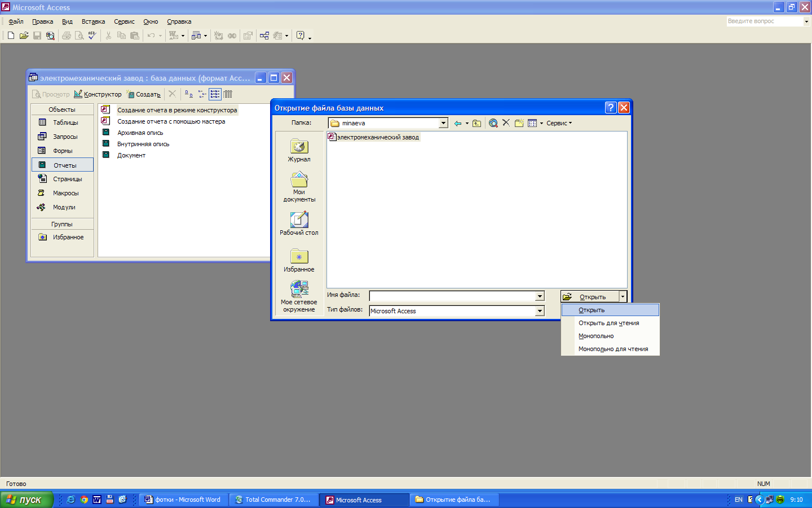Viewport: 812px width, 508px height.
Task: Expand the Введите вопрос help box dropdown
Action: [806, 21]
